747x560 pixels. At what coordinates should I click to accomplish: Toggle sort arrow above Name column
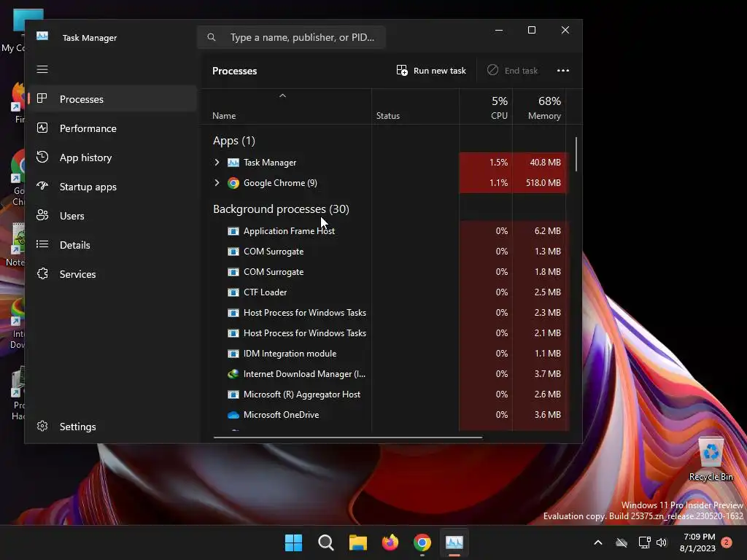(282, 96)
